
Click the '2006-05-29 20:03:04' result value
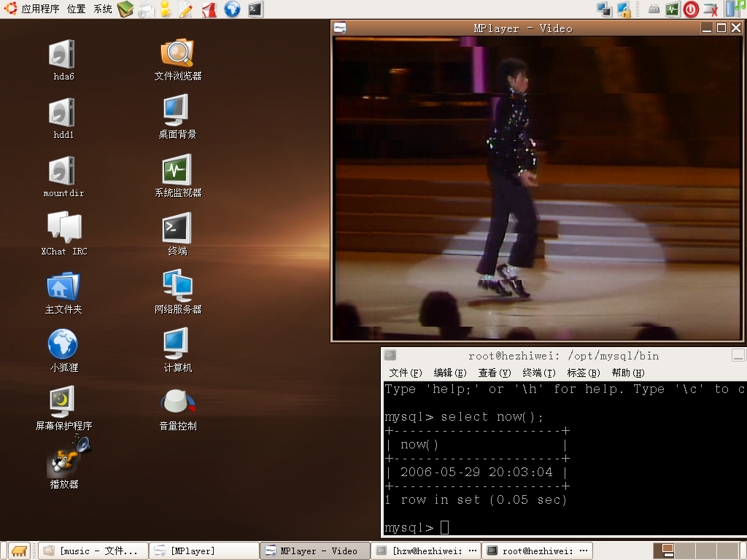click(x=476, y=472)
